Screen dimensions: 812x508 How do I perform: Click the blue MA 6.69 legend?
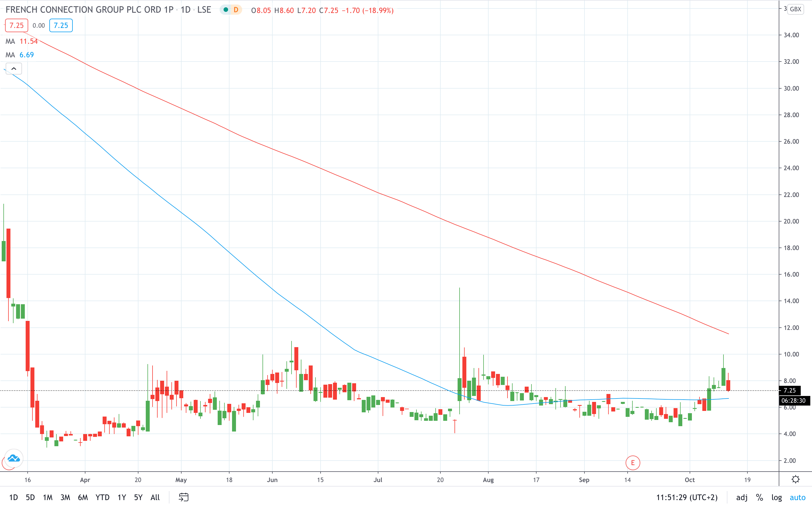pos(20,55)
